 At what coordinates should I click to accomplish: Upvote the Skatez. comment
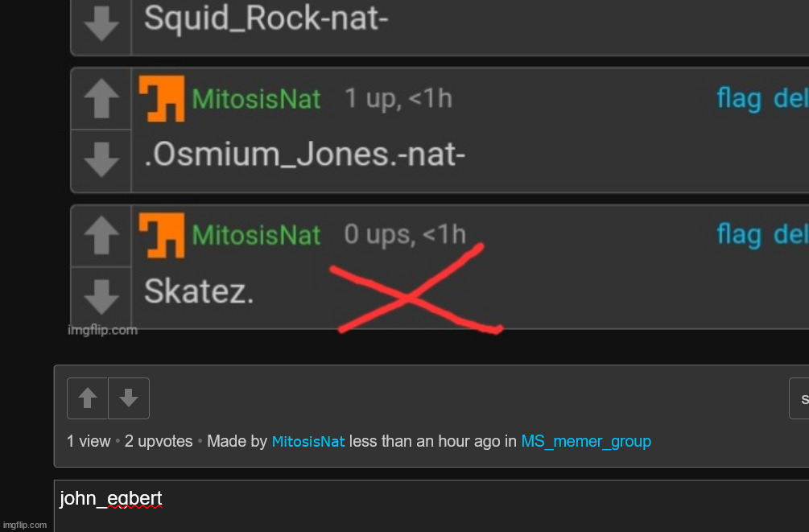(101, 235)
